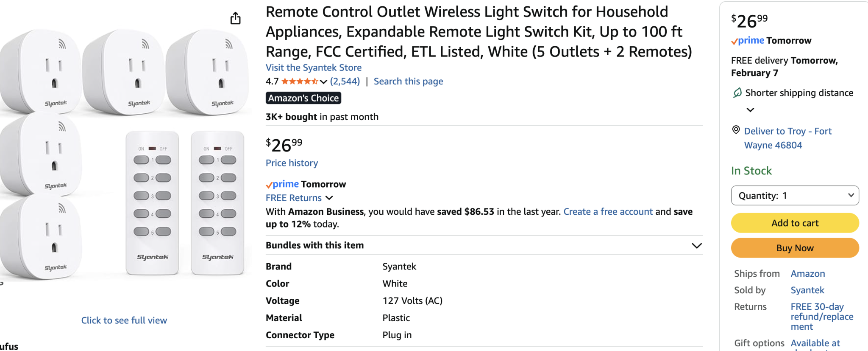The width and height of the screenshot is (868, 351).
Task: Click the Search this page link
Action: [x=408, y=81]
